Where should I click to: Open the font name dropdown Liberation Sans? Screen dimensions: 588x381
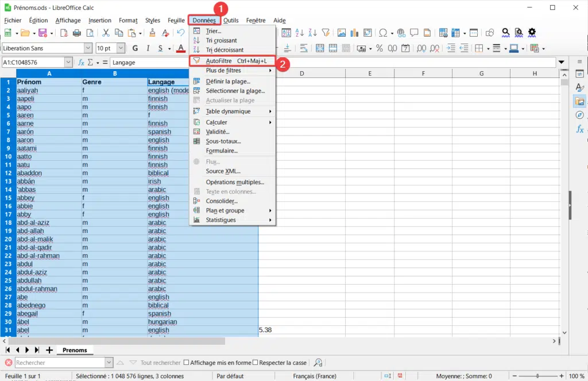tap(88, 48)
